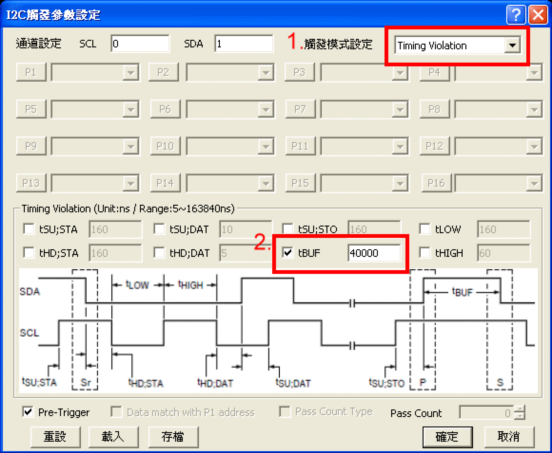Click the SDA channel input field
552x453 pixels.
(x=244, y=44)
